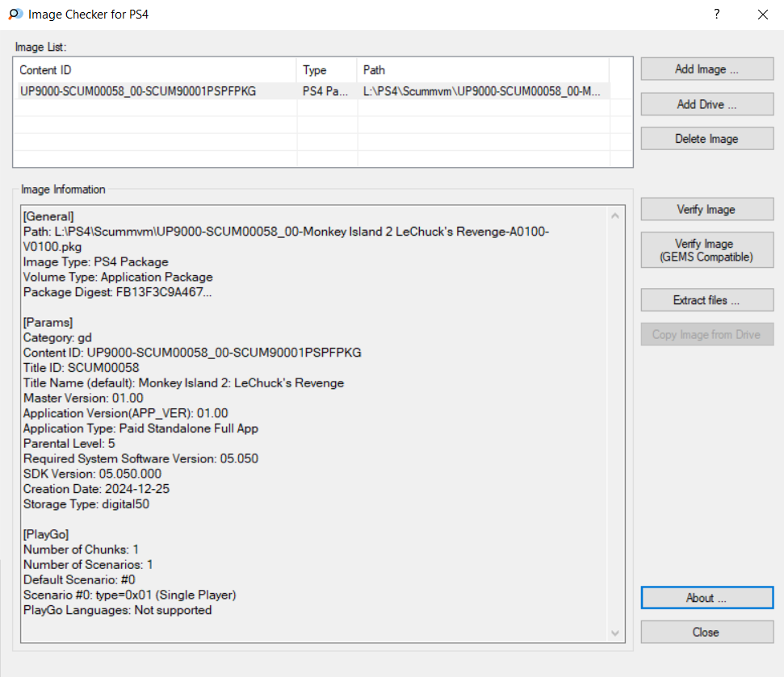Click the 'Parental Level: 5' line

[69, 443]
